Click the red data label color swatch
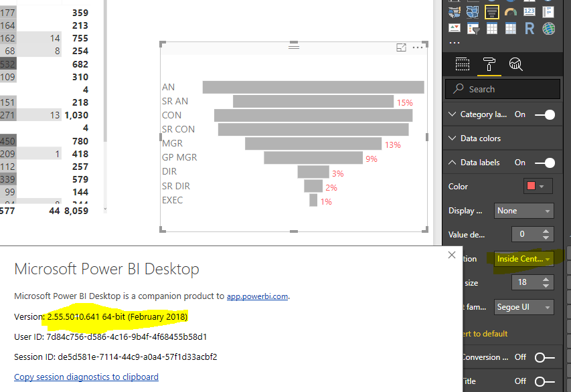 [x=531, y=186]
